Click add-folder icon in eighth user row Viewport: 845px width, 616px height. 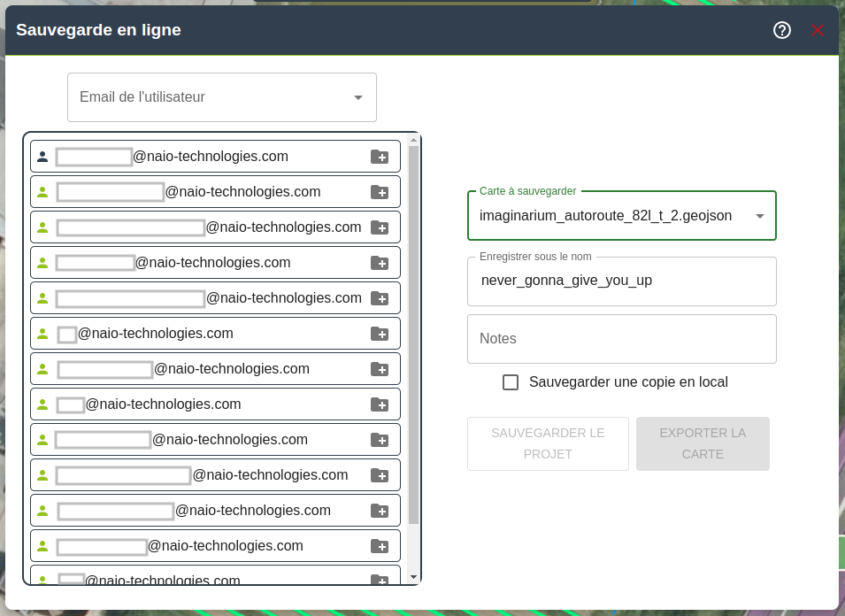[x=379, y=404]
